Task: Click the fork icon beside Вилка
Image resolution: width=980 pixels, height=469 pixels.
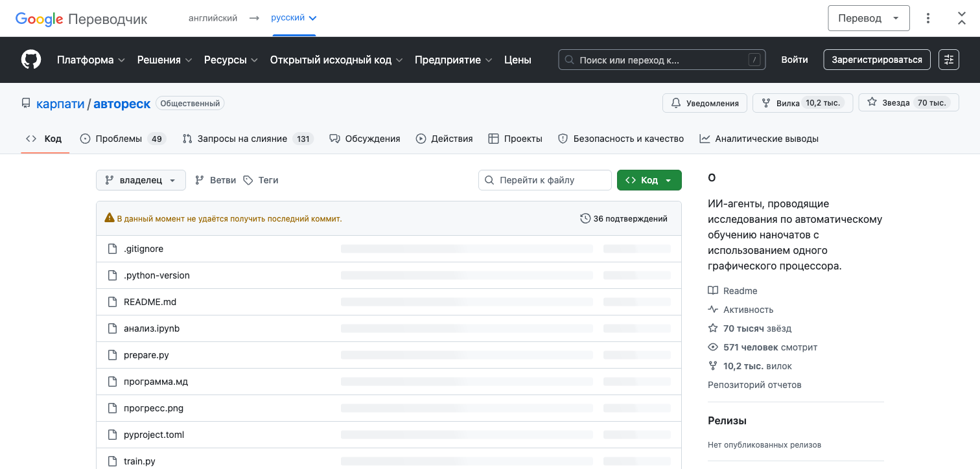Action: coord(766,103)
